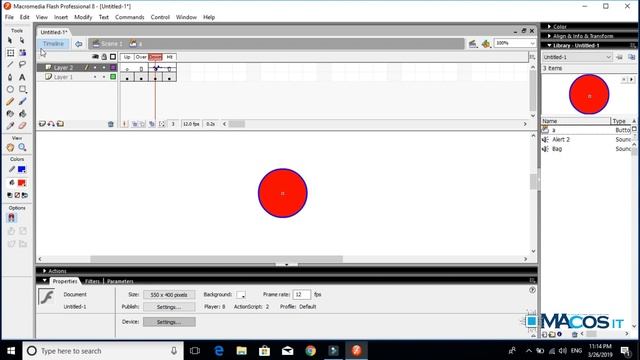Open the document Background color swatch
This screenshot has height=360, width=640.
(241, 295)
